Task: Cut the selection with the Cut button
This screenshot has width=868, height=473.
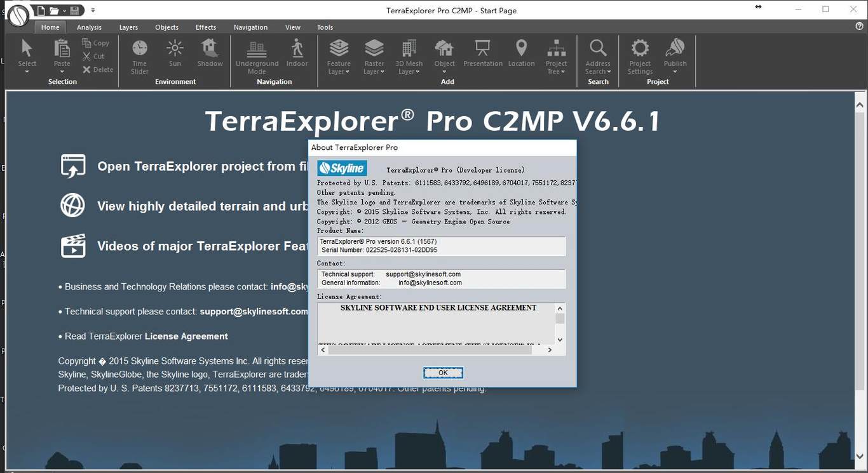Action: tap(94, 57)
